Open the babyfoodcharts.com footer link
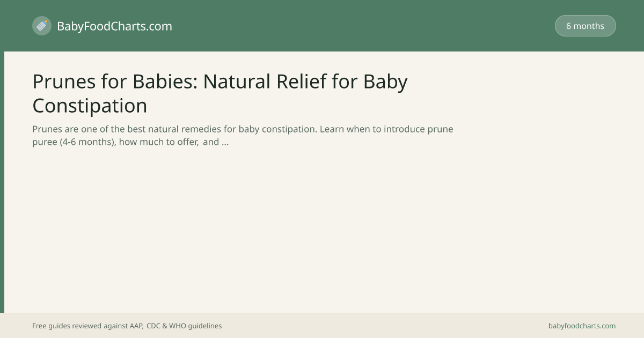Image resolution: width=644 pixels, height=338 pixels. point(582,326)
